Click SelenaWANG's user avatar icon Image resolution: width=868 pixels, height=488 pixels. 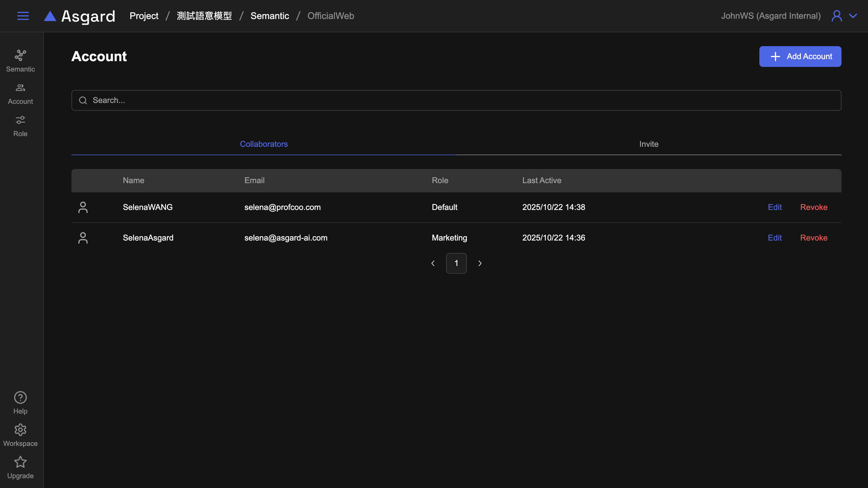[x=83, y=207]
